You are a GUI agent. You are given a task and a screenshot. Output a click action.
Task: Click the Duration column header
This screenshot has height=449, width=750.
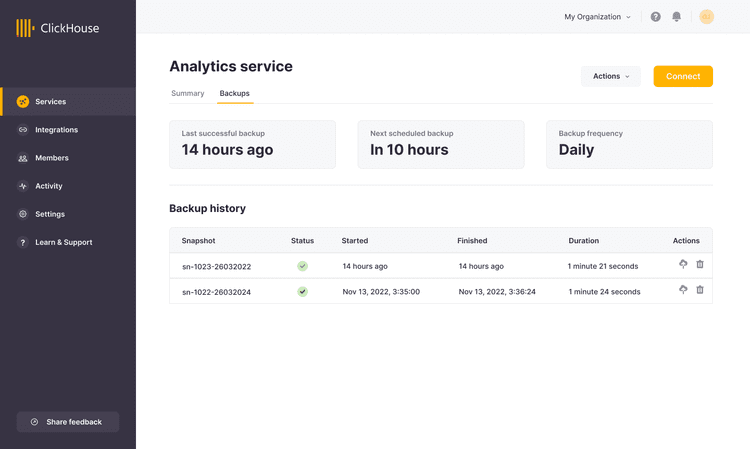click(584, 241)
